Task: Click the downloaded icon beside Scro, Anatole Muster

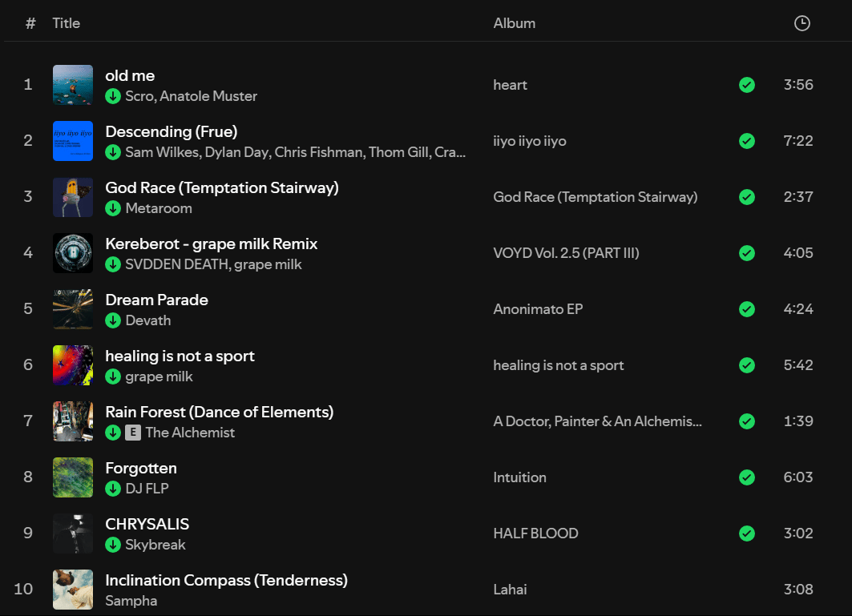Action: point(113,96)
